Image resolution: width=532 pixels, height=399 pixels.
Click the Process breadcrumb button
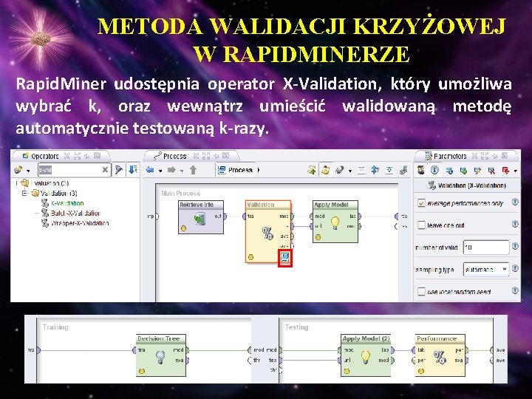point(236,170)
